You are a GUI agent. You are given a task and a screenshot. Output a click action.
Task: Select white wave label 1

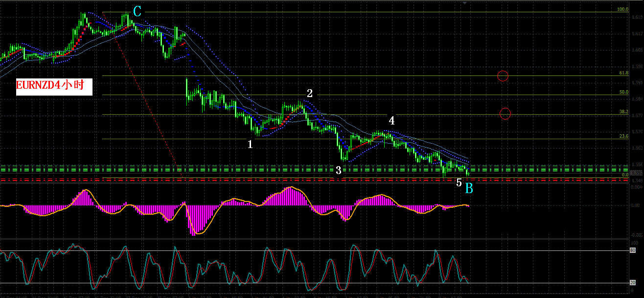(x=250, y=144)
